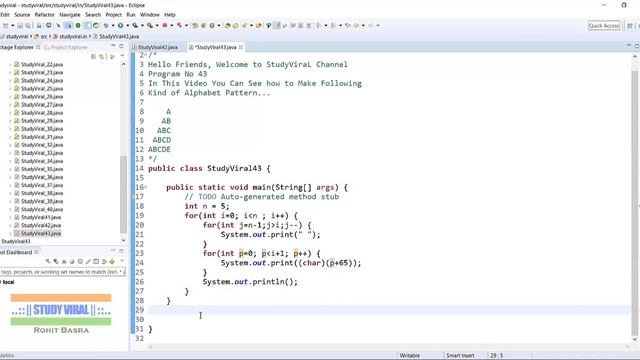Click the Save icon in the toolbar
640x360 pixels.
20,25
